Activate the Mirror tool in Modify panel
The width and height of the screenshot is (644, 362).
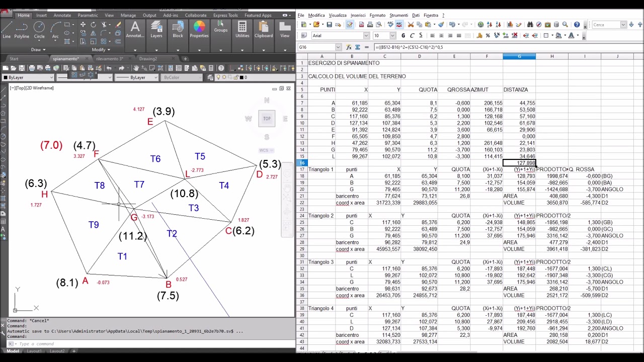(93, 33)
